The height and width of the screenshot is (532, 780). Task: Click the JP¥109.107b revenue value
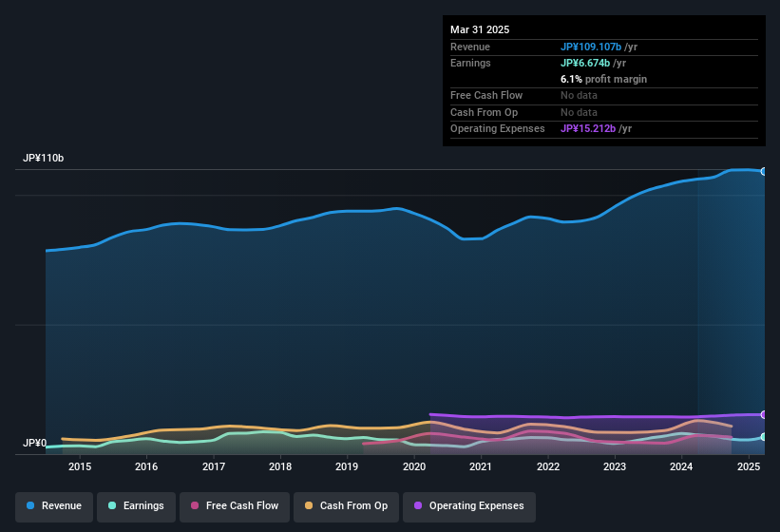point(591,47)
